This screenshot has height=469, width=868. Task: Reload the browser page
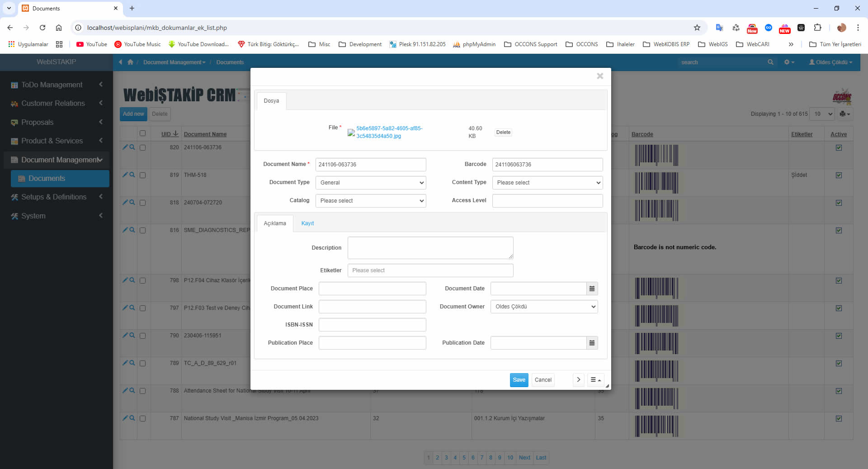(x=42, y=28)
